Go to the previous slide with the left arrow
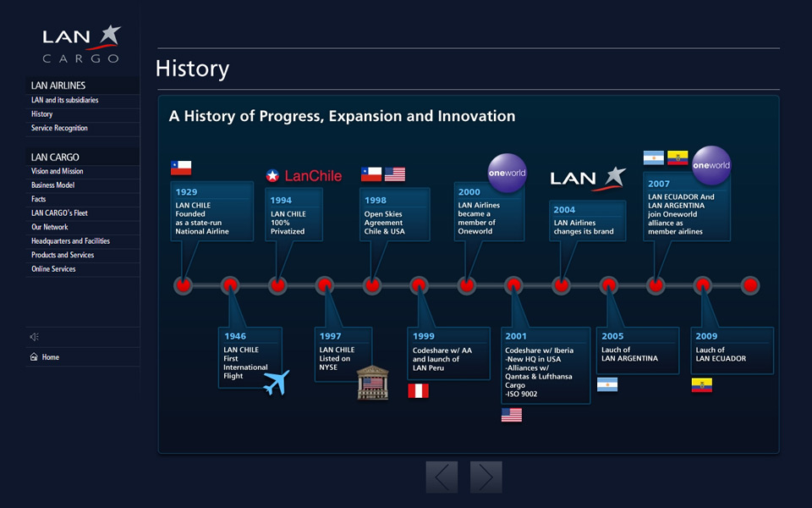The image size is (812, 508). pos(442,477)
